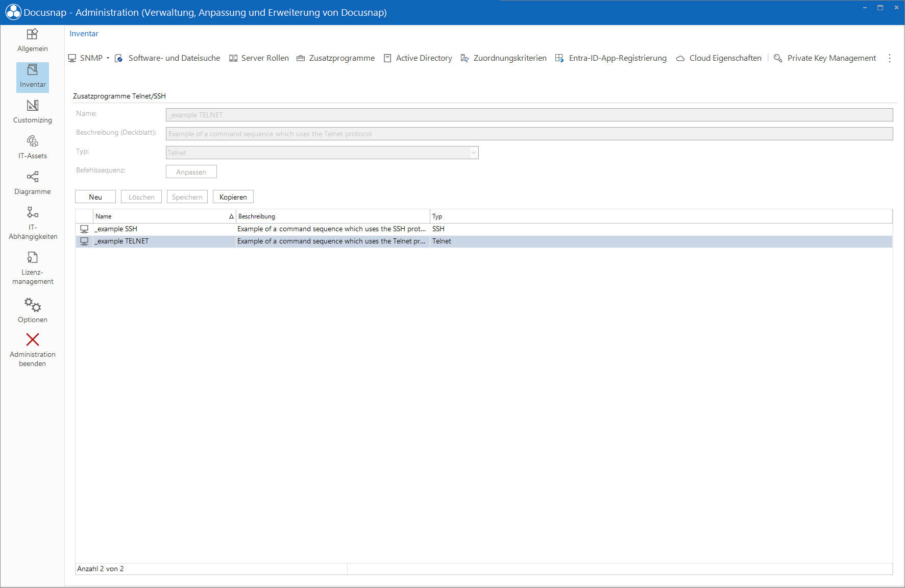Open the toolbar overflow three-dot menu
905x588 pixels.
pos(890,58)
